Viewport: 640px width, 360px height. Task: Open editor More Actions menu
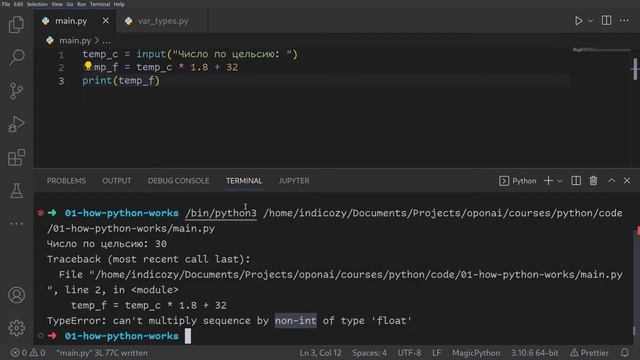tap(624, 20)
